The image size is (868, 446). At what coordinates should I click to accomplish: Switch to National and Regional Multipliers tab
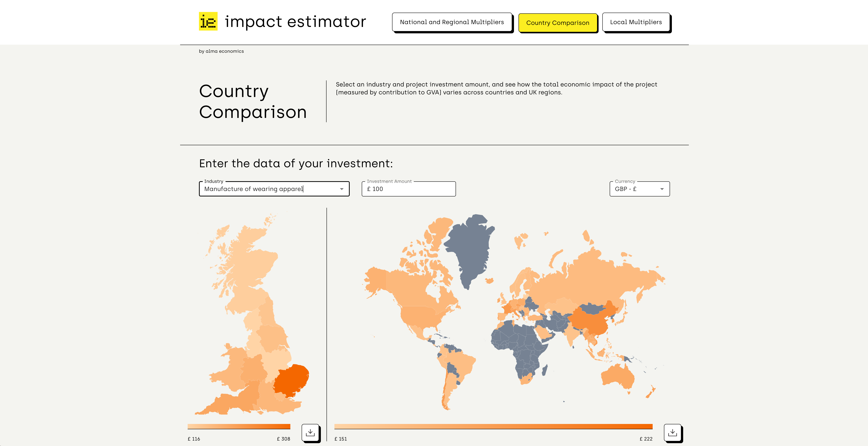(451, 22)
